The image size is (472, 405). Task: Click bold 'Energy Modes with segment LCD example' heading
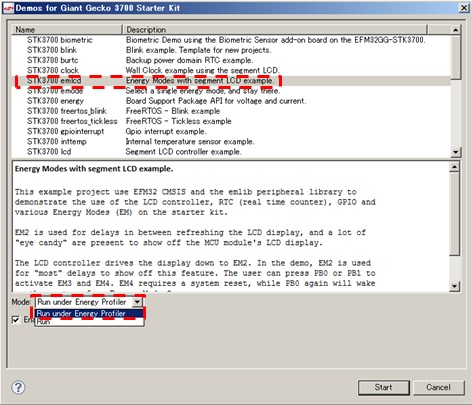[x=94, y=169]
